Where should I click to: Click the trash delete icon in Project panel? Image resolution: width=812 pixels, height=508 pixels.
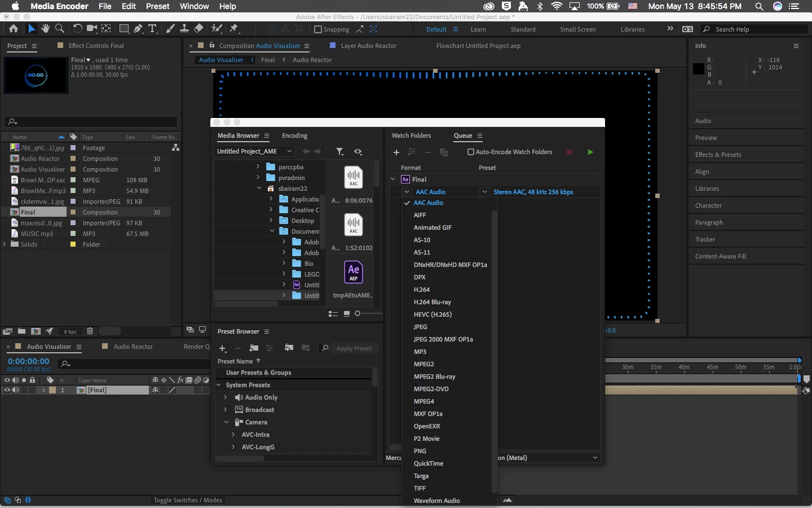90,331
